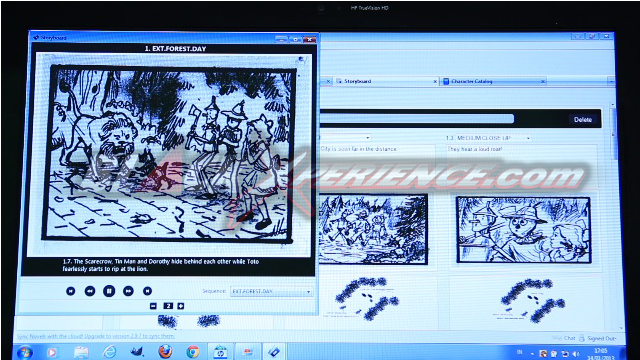Skip to last frame in Storyboard player
The image size is (640, 360).
coord(147,291)
